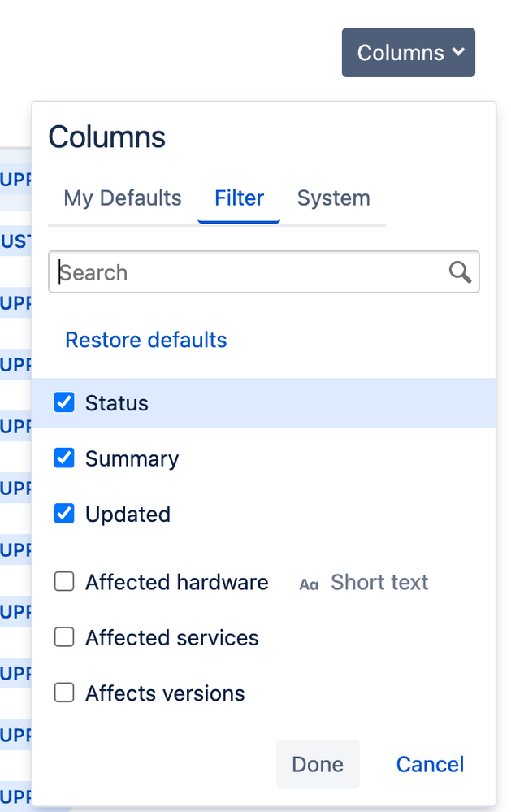
Task: Uncheck the Summary column checkbox
Action: pyautogui.click(x=64, y=458)
